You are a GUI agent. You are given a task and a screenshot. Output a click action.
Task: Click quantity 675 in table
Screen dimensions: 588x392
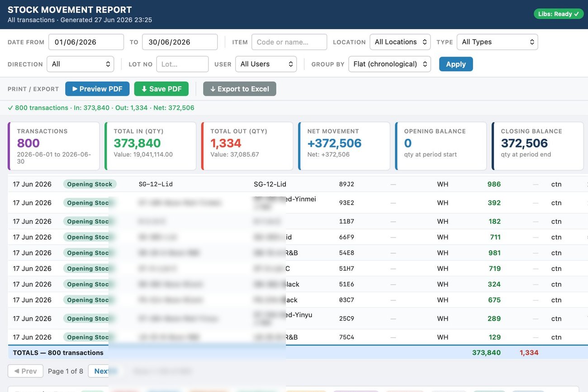pyautogui.click(x=494, y=300)
